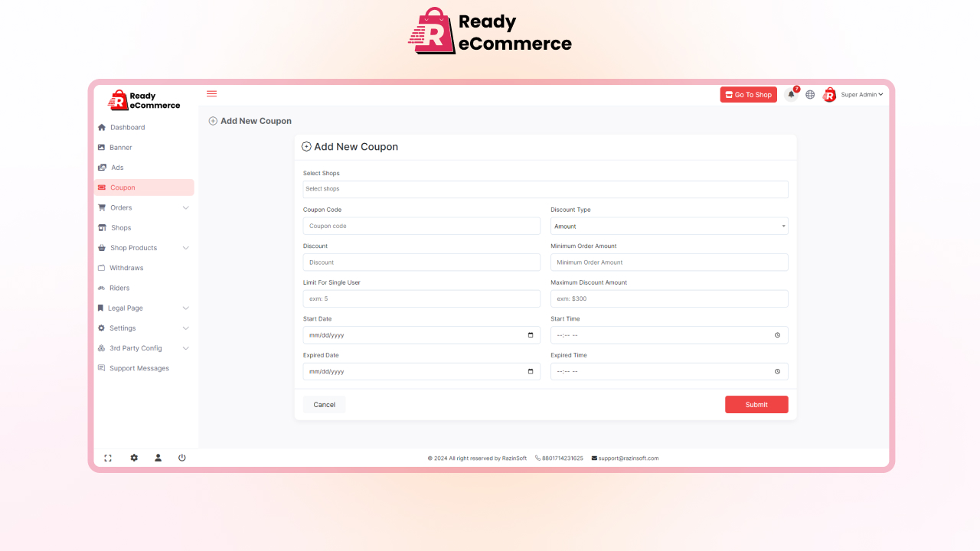This screenshot has height=551, width=980.
Task: Open the Withdraws section
Action: [x=126, y=267]
